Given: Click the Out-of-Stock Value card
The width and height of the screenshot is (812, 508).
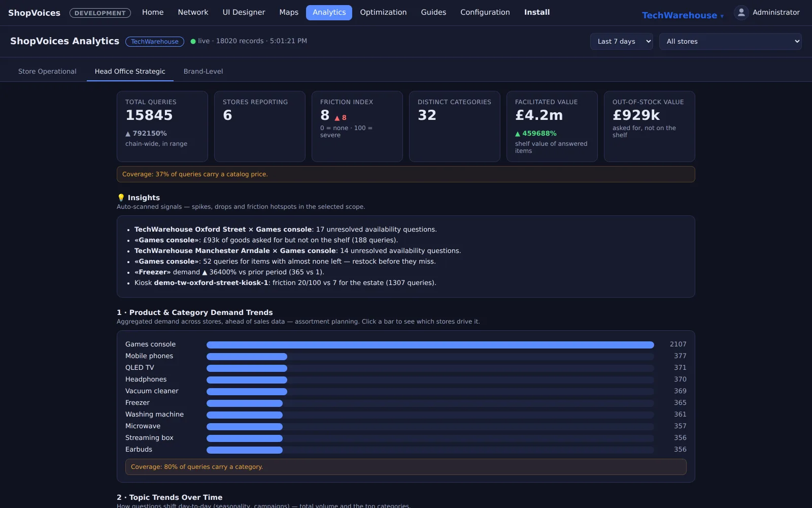Looking at the screenshot, I should [x=650, y=126].
